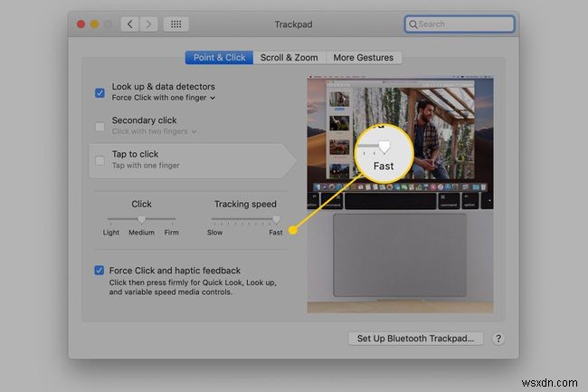
Task: Expand Force Click with one finger dropdown
Action: [213, 98]
